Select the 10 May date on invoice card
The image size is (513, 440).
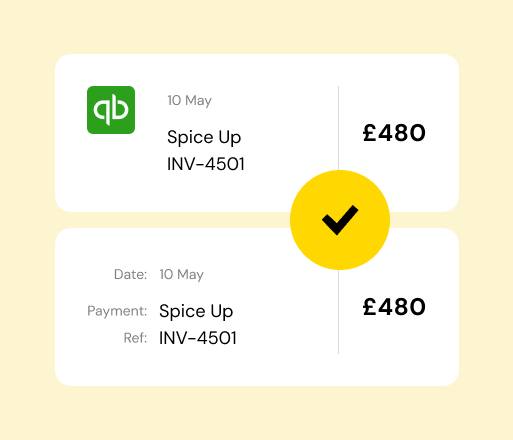pyautogui.click(x=189, y=101)
